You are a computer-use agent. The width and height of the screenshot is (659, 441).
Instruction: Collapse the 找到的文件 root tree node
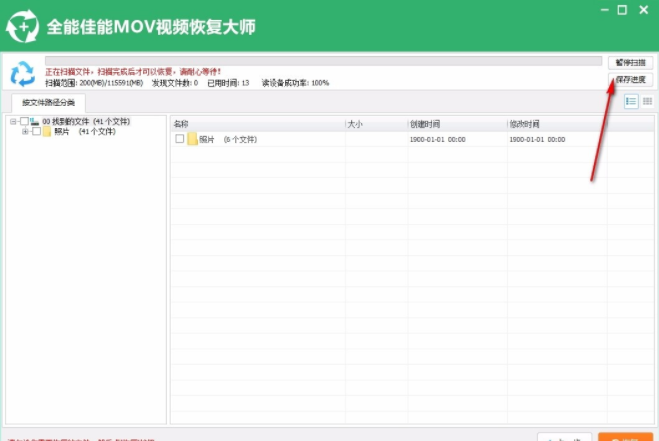tap(13, 121)
